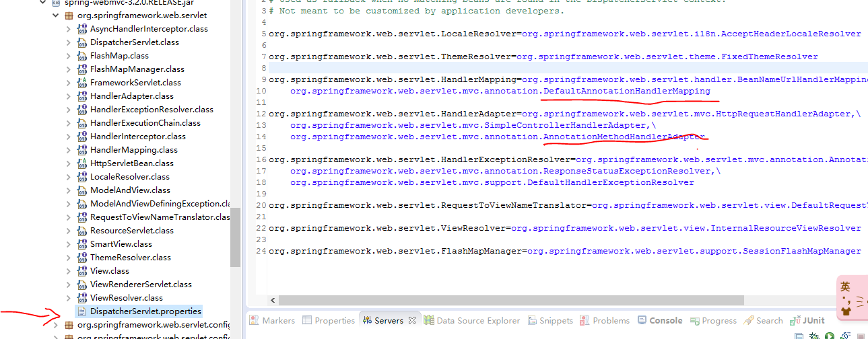
Task: Click the class file icon beside AsyncHandlerInterceptor.class
Action: click(82, 29)
